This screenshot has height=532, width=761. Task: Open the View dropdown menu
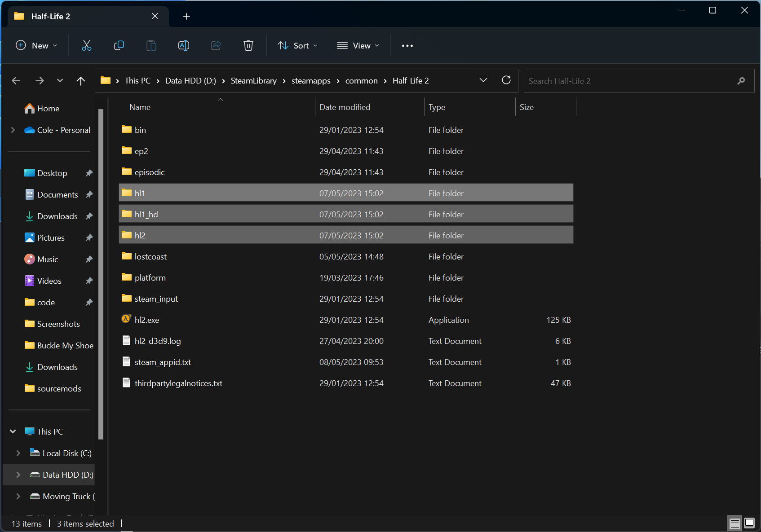(358, 46)
